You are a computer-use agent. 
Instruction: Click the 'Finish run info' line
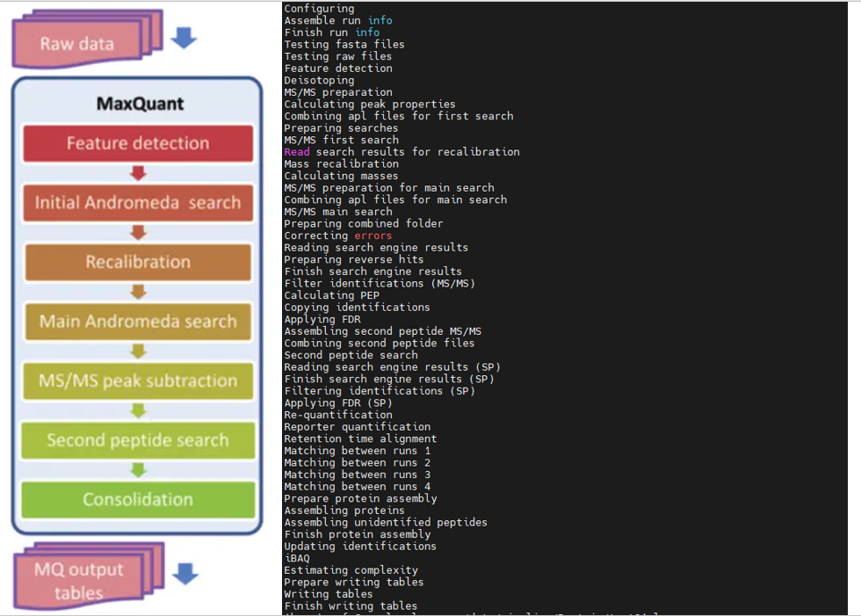pos(332,33)
